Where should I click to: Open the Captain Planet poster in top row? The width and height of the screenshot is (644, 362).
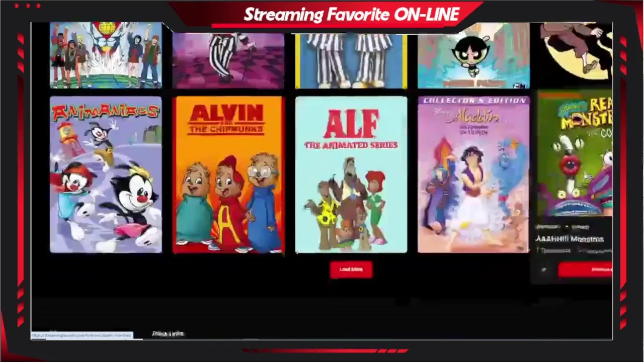106,55
